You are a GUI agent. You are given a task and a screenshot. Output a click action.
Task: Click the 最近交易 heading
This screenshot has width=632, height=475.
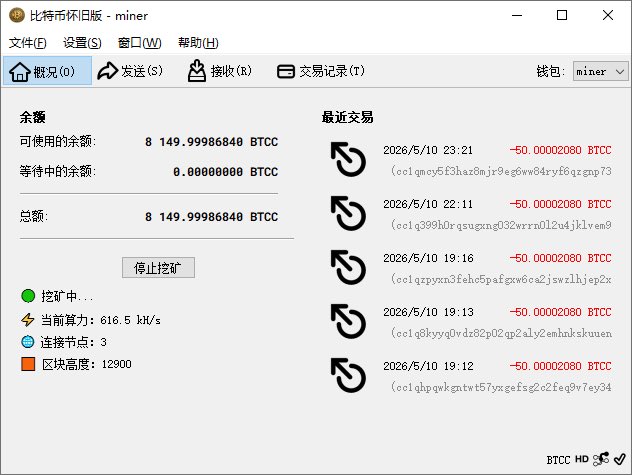pyautogui.click(x=347, y=117)
